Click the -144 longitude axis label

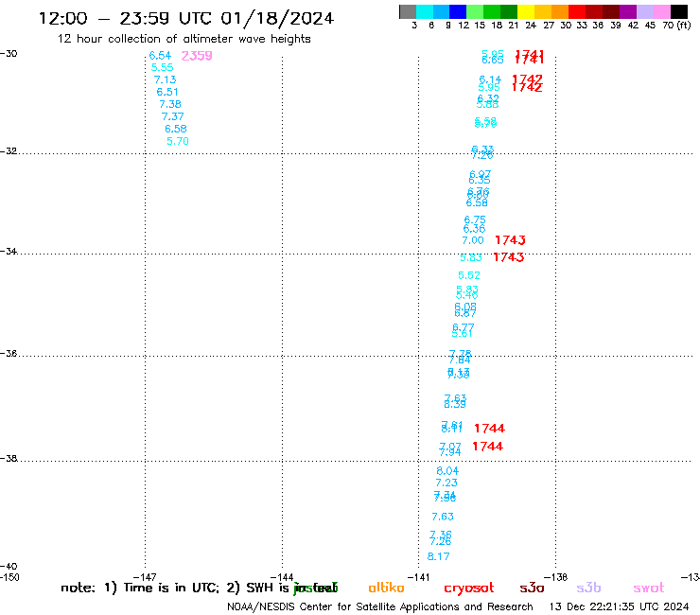pyautogui.click(x=282, y=577)
